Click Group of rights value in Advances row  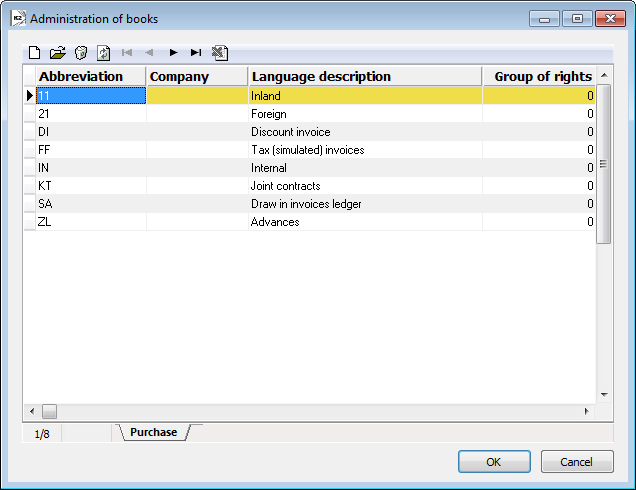pos(539,221)
